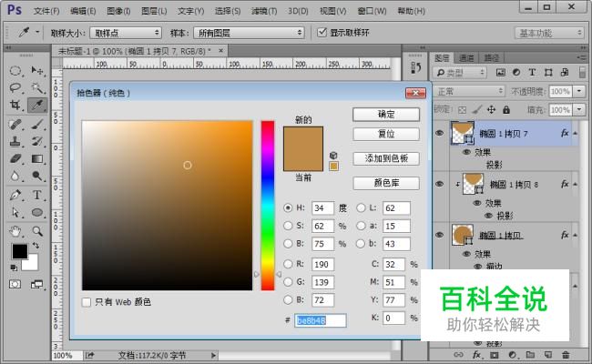Switch to the 通道 tab
The image size is (592, 364).
click(466, 58)
